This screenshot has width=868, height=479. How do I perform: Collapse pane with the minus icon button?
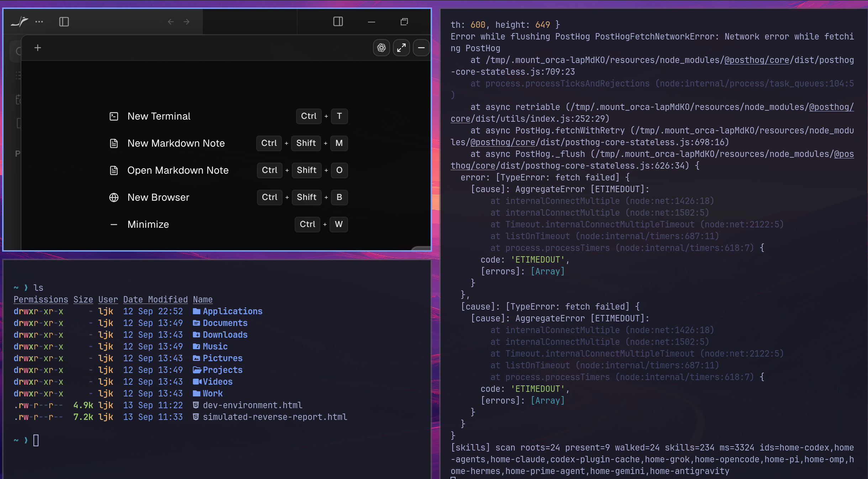[421, 48]
